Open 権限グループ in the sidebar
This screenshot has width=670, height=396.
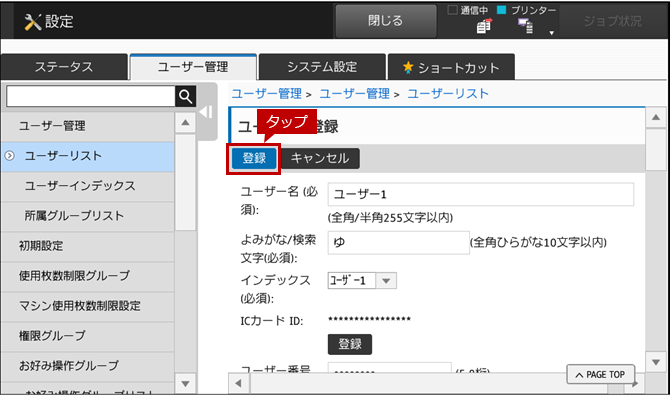(88, 336)
